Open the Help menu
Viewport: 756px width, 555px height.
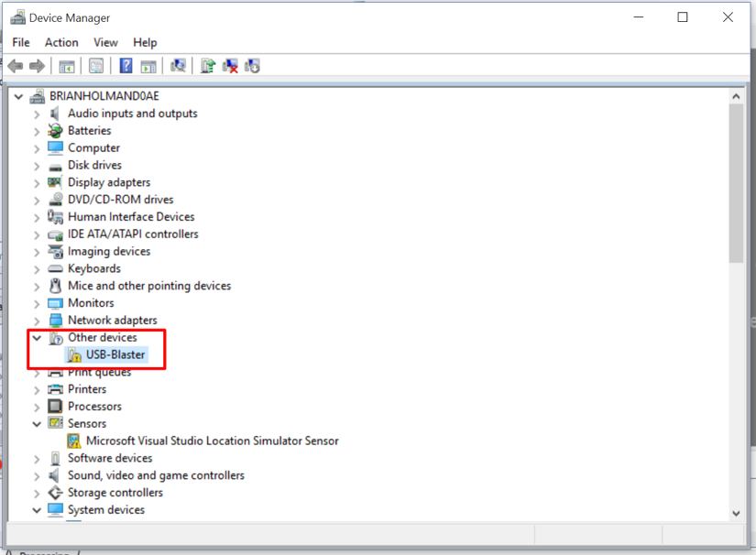point(145,42)
